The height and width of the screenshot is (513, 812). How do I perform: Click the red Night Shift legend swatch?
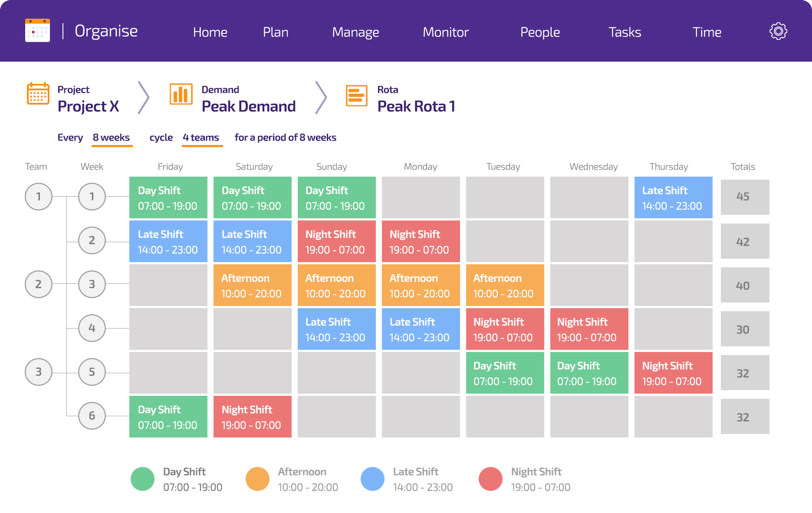(x=490, y=479)
